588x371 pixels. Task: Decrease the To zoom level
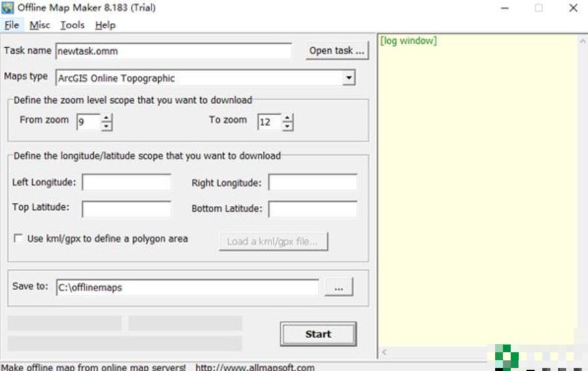tap(287, 127)
